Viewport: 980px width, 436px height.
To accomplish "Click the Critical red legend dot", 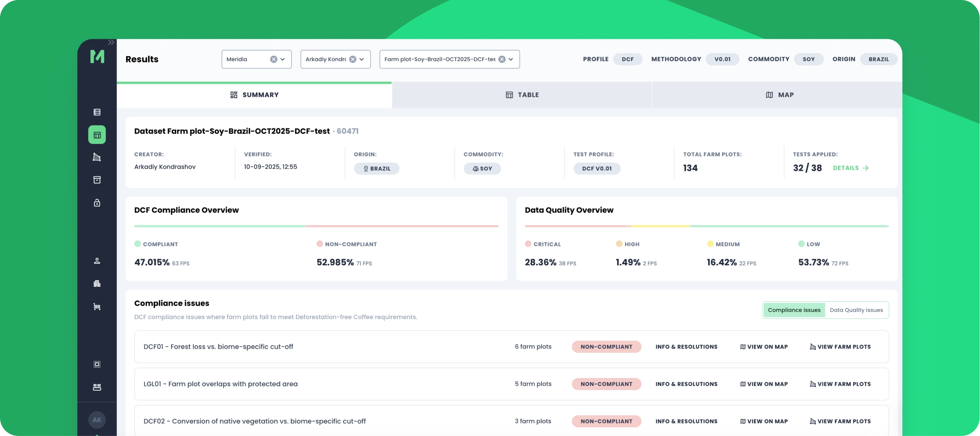I will tap(528, 244).
